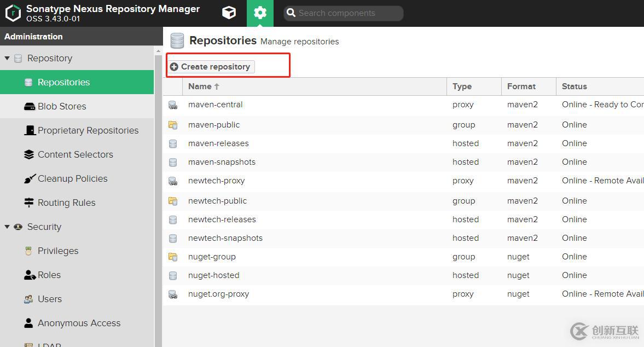Click the newtech-proxy repository icon
The height and width of the screenshot is (347, 644).
tap(173, 181)
